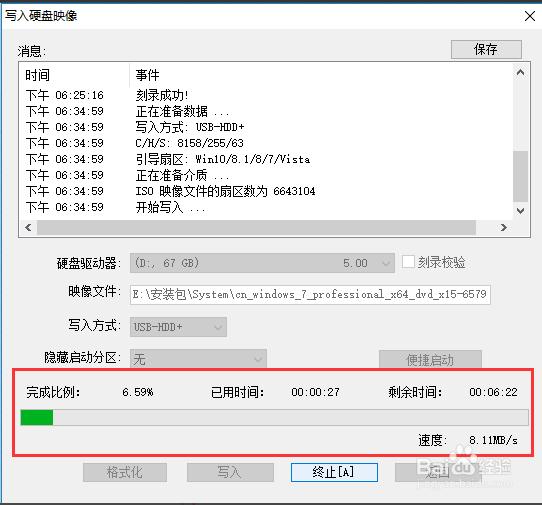Click message list scroll right arrow
Image resolution: width=542 pixels, height=505 pixels.
(x=504, y=227)
